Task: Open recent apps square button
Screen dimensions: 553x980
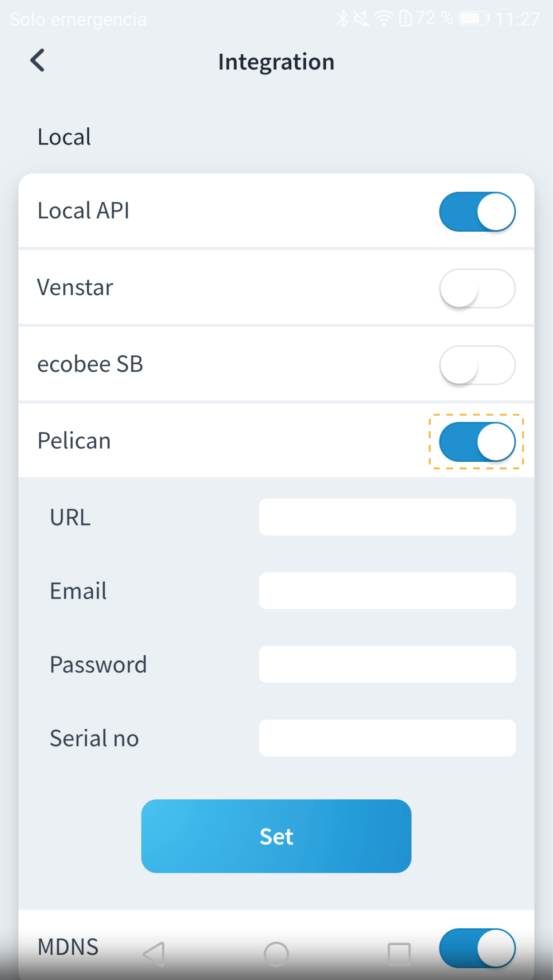Action: tap(399, 954)
